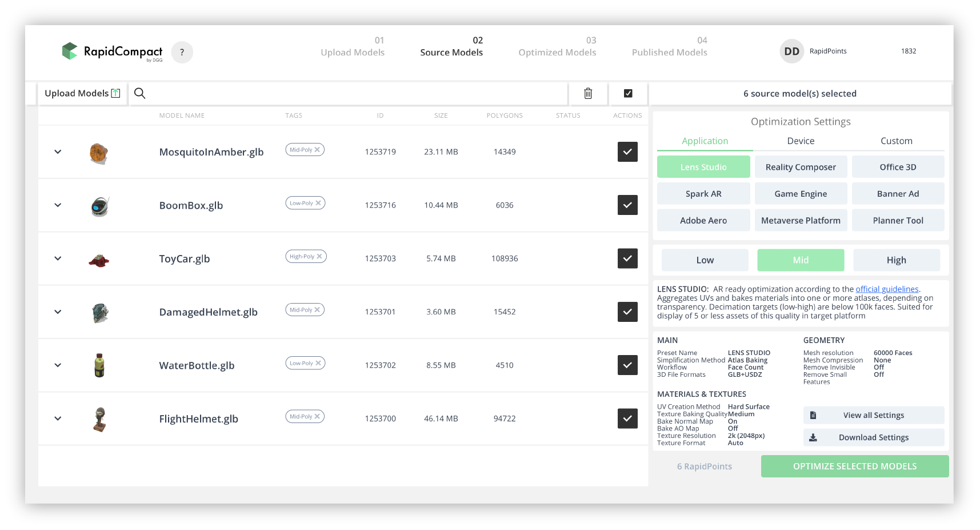This screenshot has width=980, height=530.
Task: Click the DamagedHelmet model thumbnail
Action: [100, 313]
